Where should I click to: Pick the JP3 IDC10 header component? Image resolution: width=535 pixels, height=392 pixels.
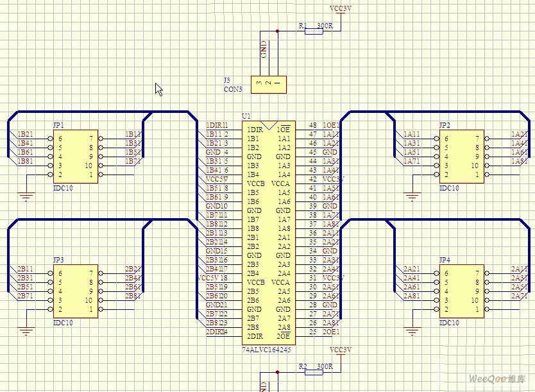[x=76, y=291]
